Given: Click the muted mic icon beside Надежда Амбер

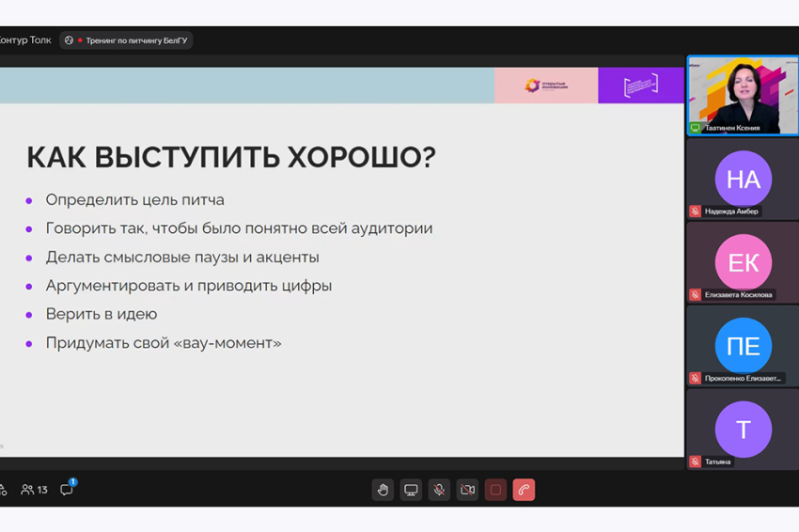Looking at the screenshot, I should [x=696, y=211].
